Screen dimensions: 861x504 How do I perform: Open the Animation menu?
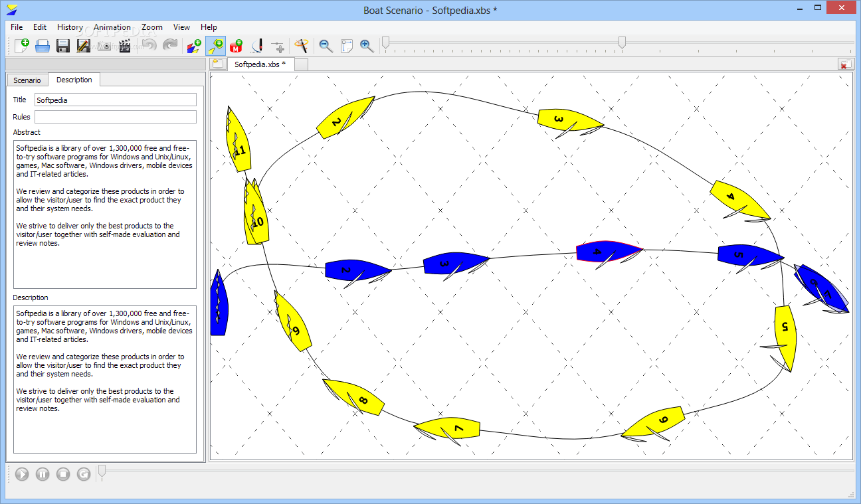[x=112, y=27]
